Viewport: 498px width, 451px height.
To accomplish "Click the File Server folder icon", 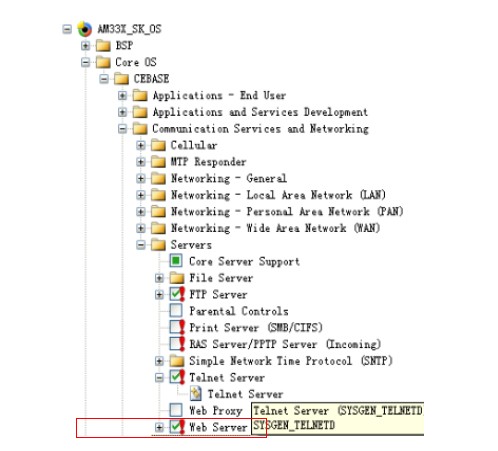I will [x=177, y=278].
